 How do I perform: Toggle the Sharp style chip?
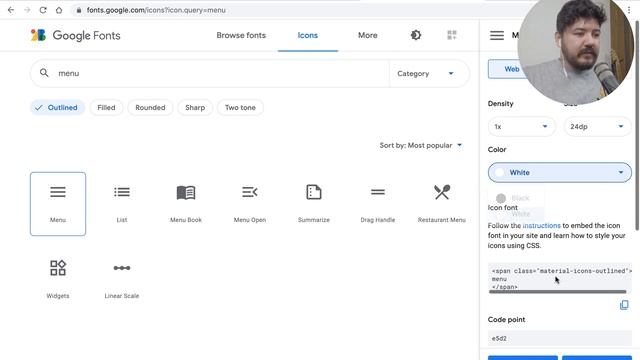click(x=195, y=108)
